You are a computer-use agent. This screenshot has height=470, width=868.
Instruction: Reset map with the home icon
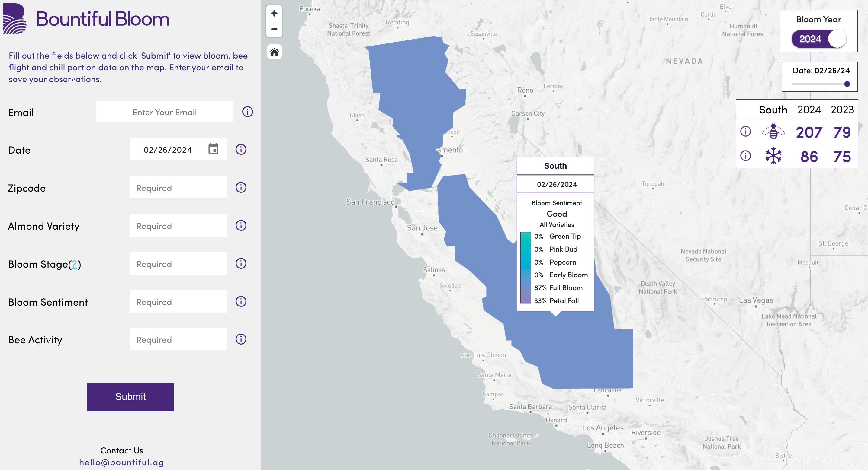coord(274,52)
